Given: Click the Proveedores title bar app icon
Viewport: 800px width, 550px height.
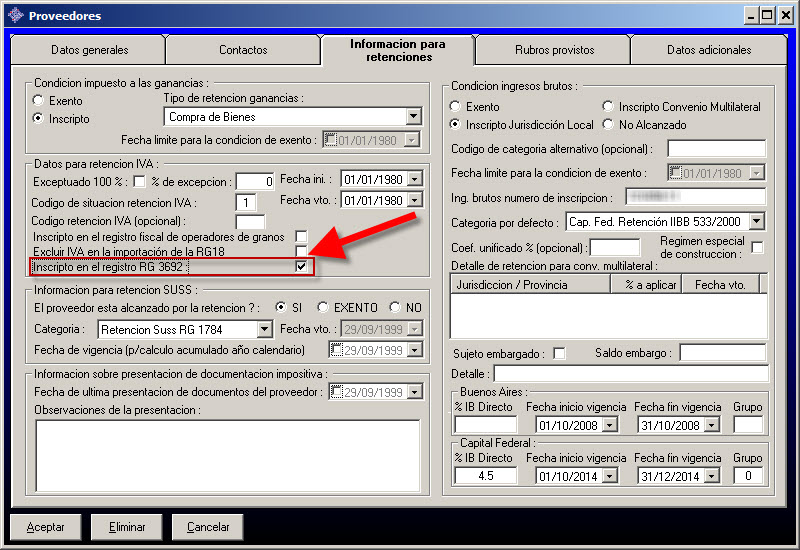Looking at the screenshot, I should point(14,15).
